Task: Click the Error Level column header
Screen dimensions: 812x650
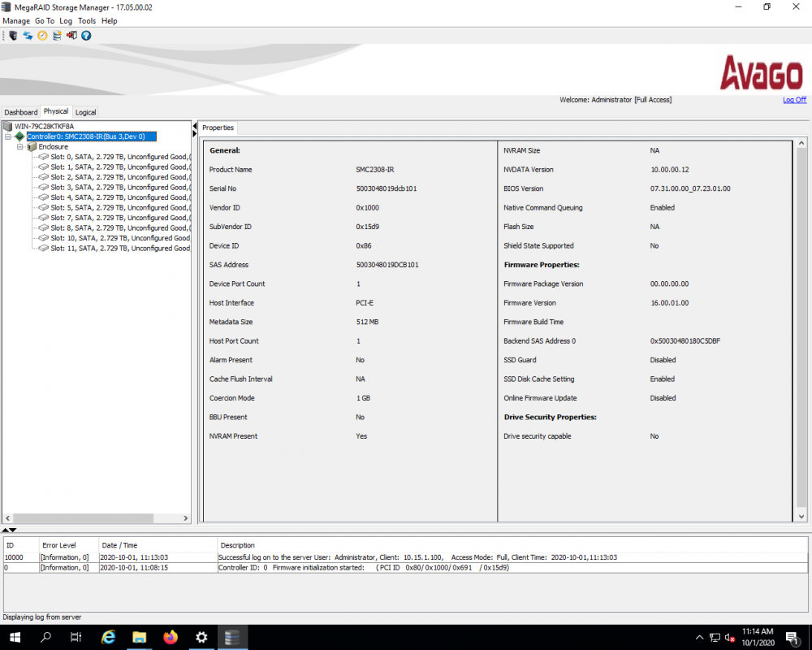Action: pyautogui.click(x=69, y=545)
